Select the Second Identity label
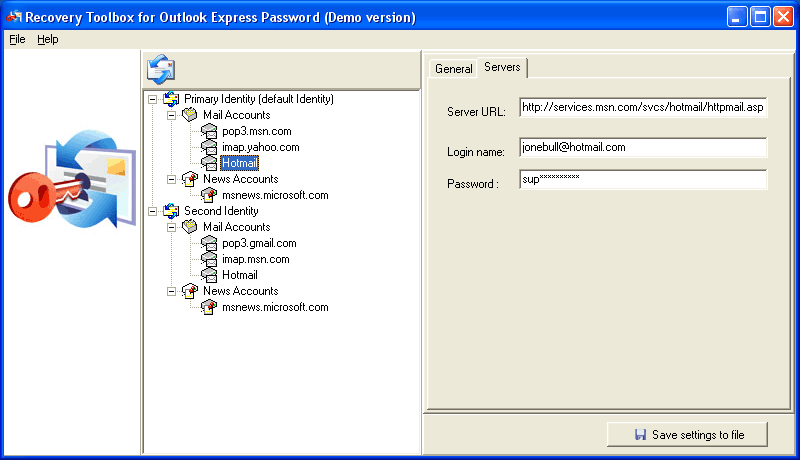 click(221, 211)
